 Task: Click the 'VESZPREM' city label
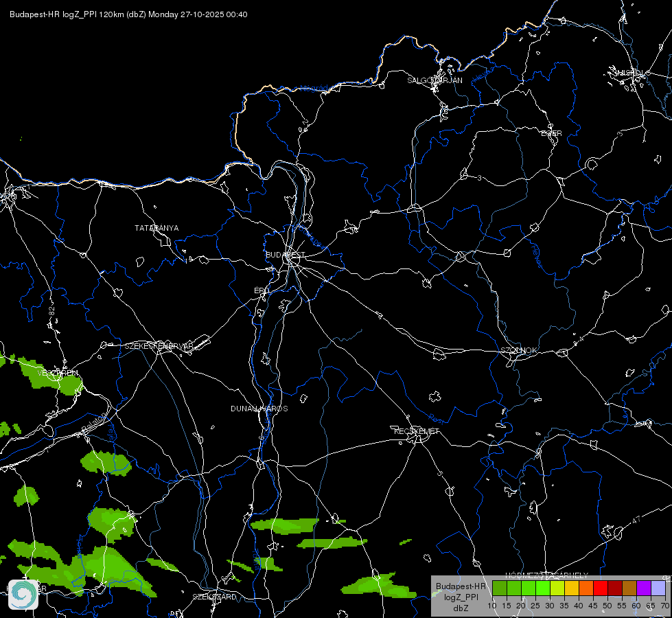point(58,373)
